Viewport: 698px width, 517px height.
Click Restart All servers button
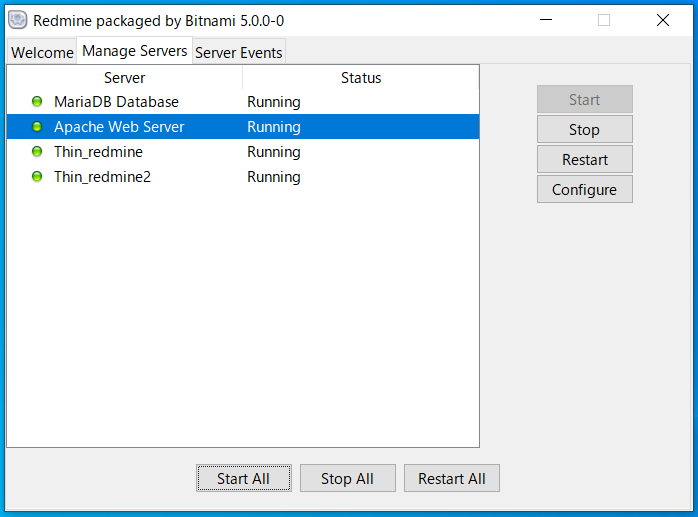(451, 479)
